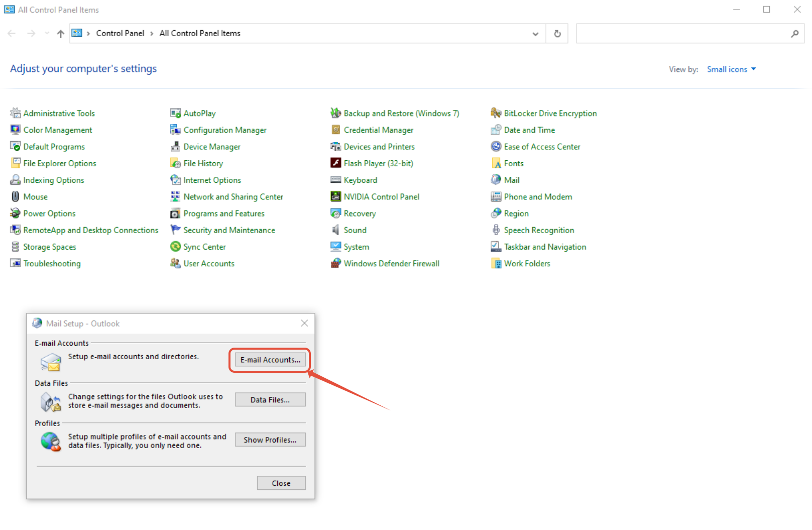This screenshot has height=530, width=812.
Task: Click the Show Profiles... button
Action: (270, 440)
